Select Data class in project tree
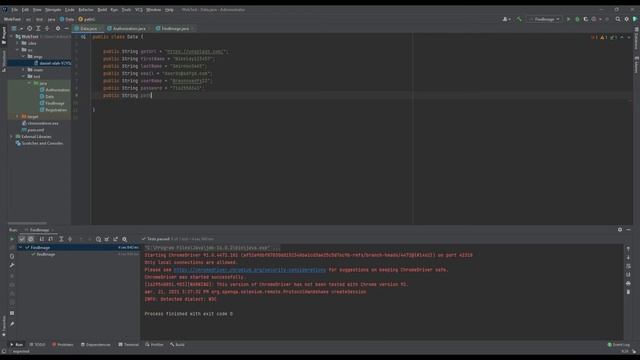The width and height of the screenshot is (640, 360). (x=47, y=96)
